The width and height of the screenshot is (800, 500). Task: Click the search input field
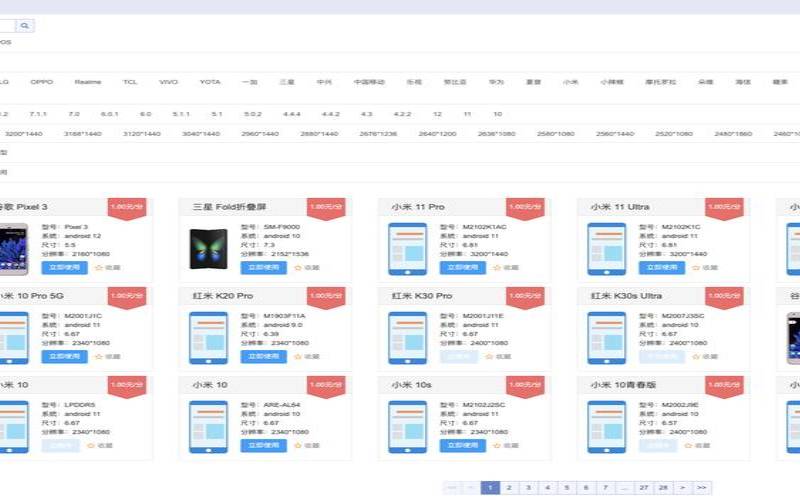click(8, 26)
